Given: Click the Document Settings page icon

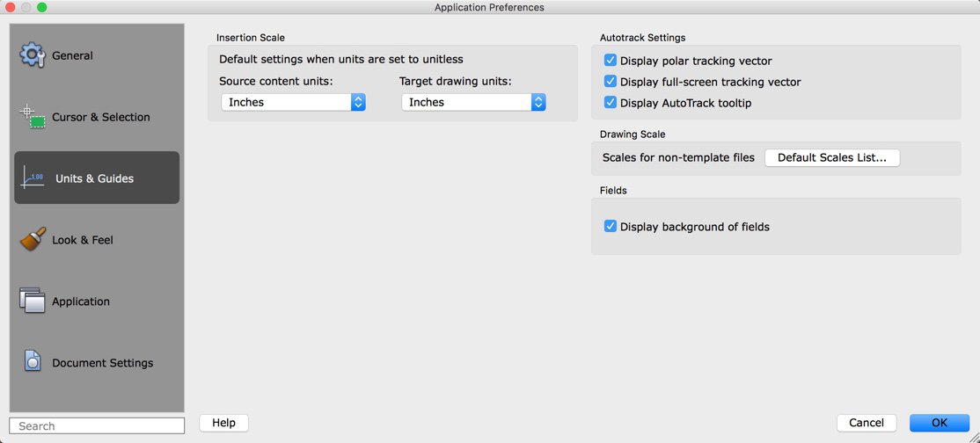Looking at the screenshot, I should pyautogui.click(x=33, y=361).
